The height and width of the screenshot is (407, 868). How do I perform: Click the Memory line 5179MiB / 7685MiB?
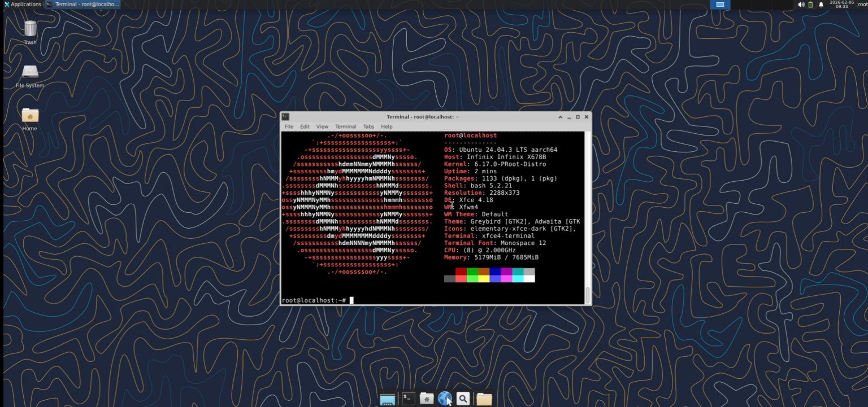[491, 257]
